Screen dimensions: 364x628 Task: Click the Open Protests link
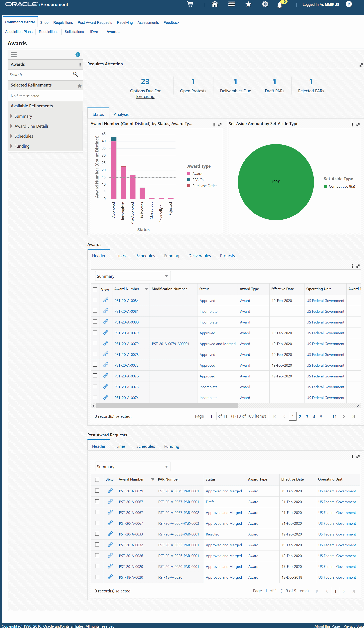coord(193,91)
